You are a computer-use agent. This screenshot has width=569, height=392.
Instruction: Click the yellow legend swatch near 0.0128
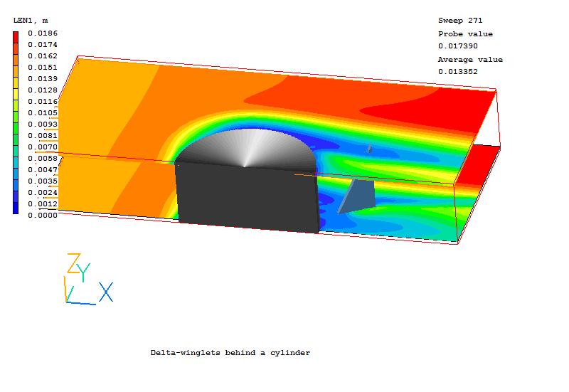(x=16, y=90)
